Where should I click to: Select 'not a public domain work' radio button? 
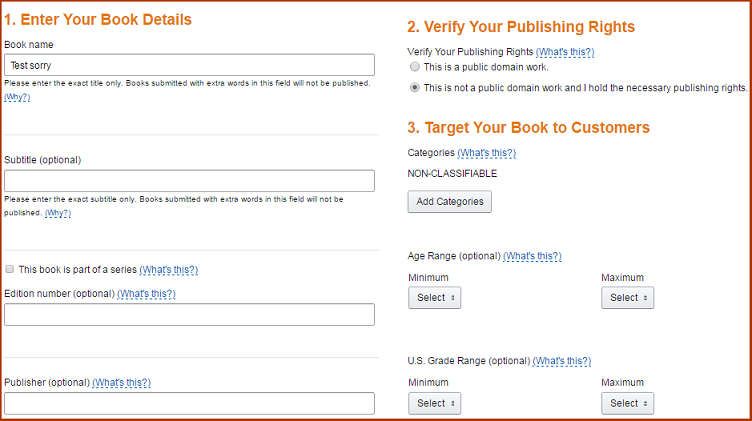point(415,87)
